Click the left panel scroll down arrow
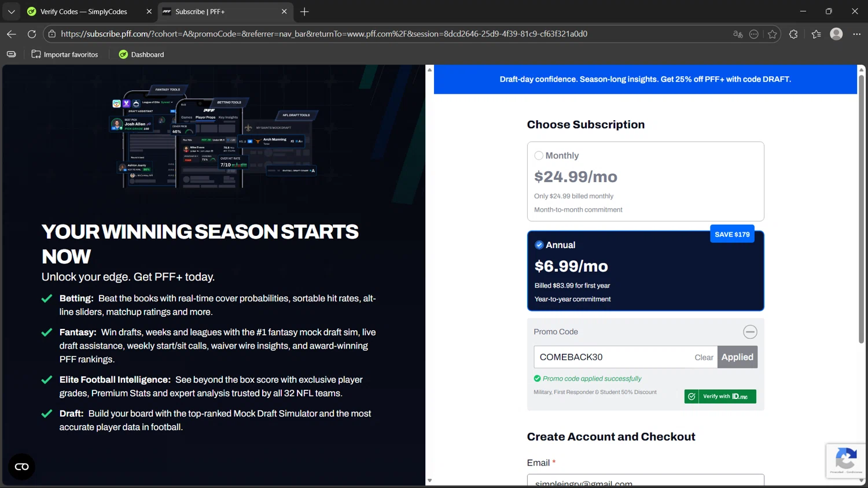 [x=429, y=480]
